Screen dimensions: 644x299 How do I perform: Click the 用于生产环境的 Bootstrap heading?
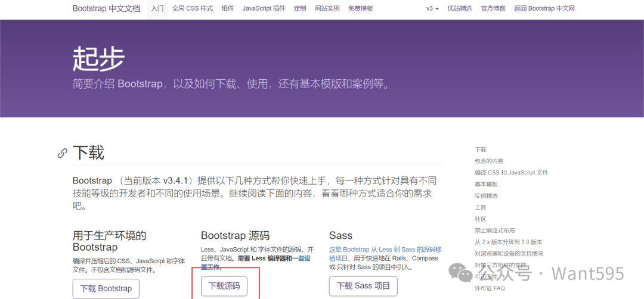[x=109, y=241]
